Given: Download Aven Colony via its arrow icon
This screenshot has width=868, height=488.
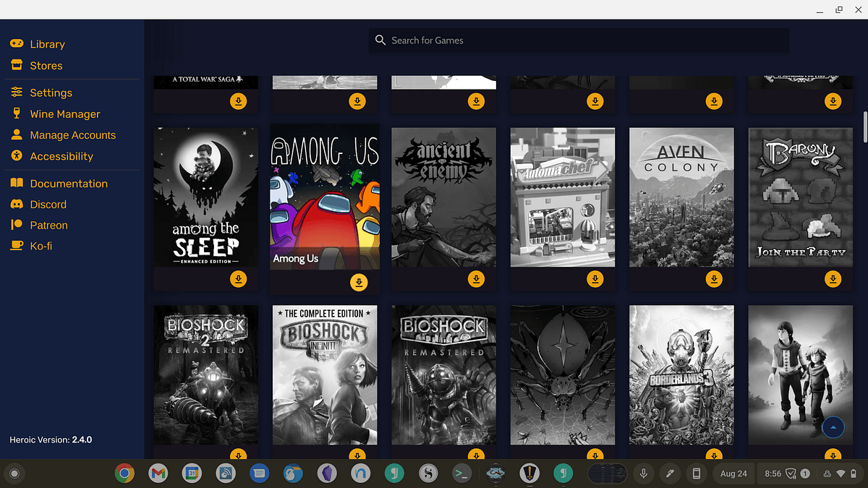Looking at the screenshot, I should point(714,278).
